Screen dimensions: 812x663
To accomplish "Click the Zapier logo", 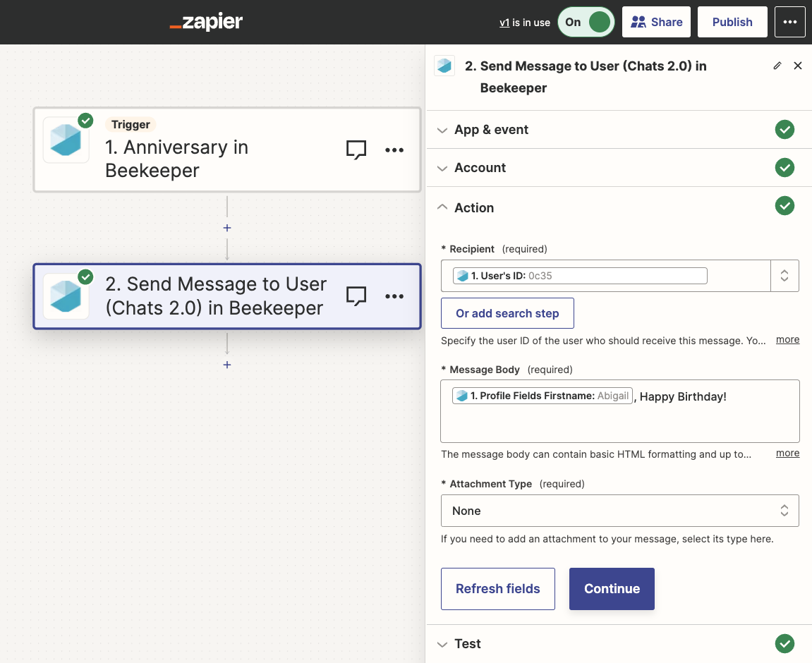I will [206, 22].
